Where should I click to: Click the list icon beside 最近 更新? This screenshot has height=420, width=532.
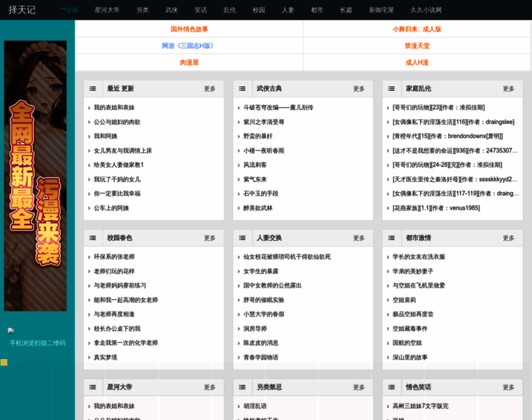click(93, 89)
